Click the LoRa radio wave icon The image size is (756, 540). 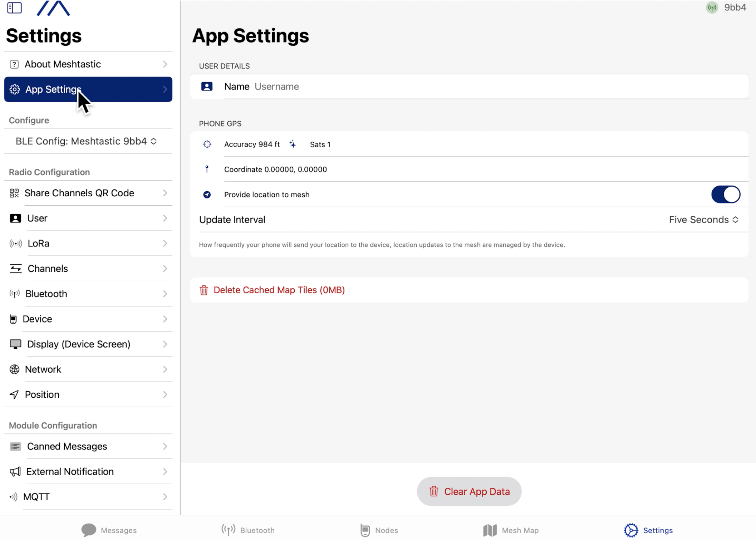point(15,244)
